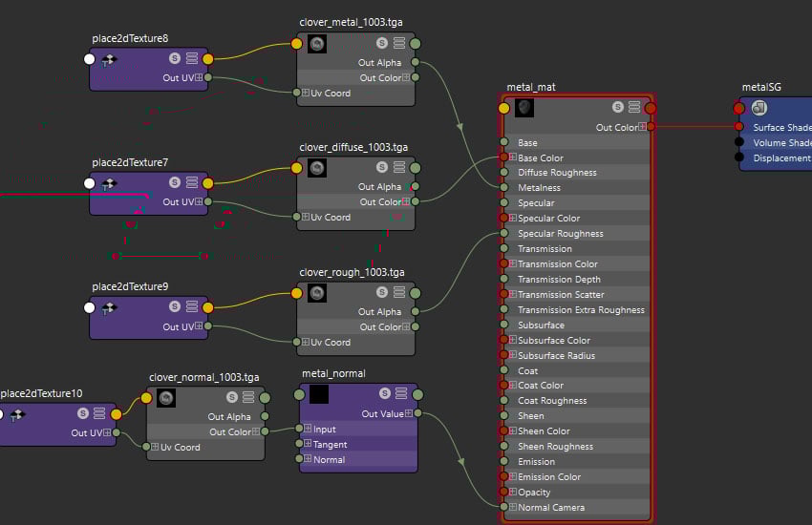Image resolution: width=812 pixels, height=525 pixels.
Task: Click the solo S icon on clover_metal_1003.tga node
Action: (382, 43)
